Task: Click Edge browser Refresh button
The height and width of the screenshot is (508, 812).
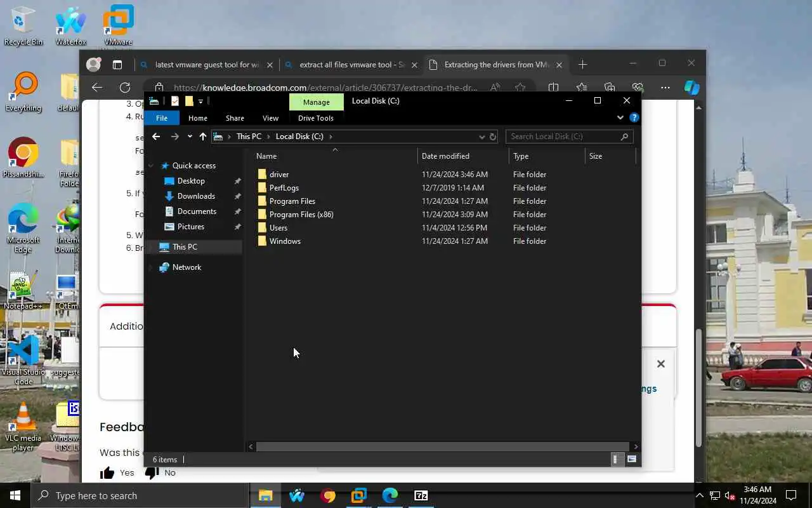Action: tap(125, 88)
